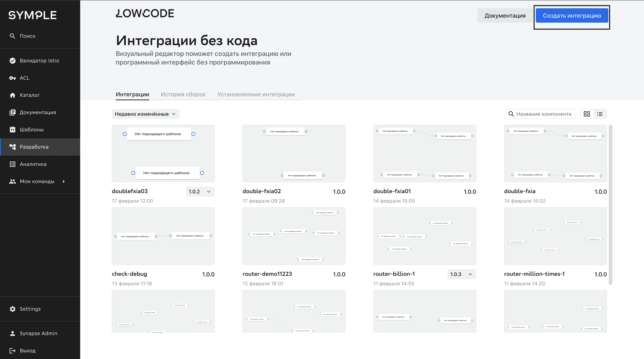644x359 pixels.
Task: Switch to the История сборок tab
Action: tap(183, 95)
